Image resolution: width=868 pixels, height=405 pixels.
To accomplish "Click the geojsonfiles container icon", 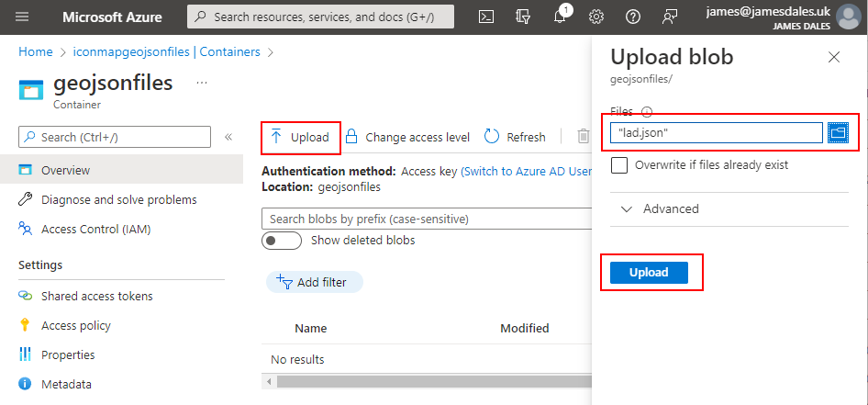I will [x=31, y=89].
